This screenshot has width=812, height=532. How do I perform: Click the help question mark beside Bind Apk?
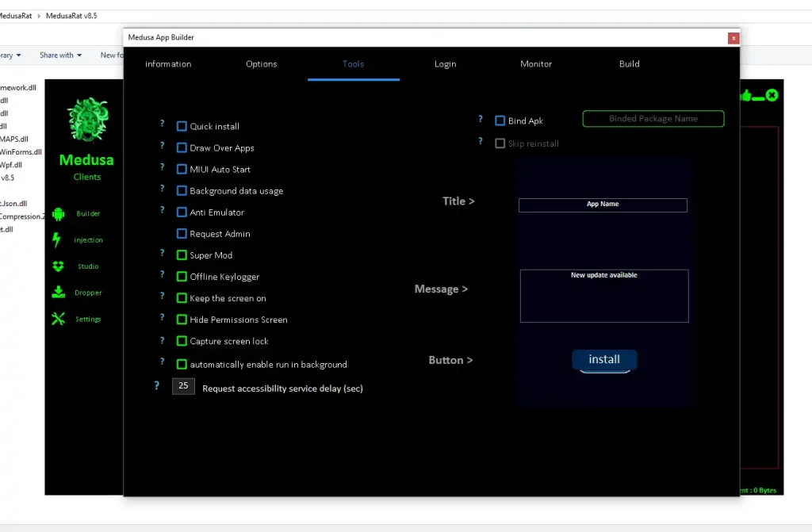click(481, 120)
